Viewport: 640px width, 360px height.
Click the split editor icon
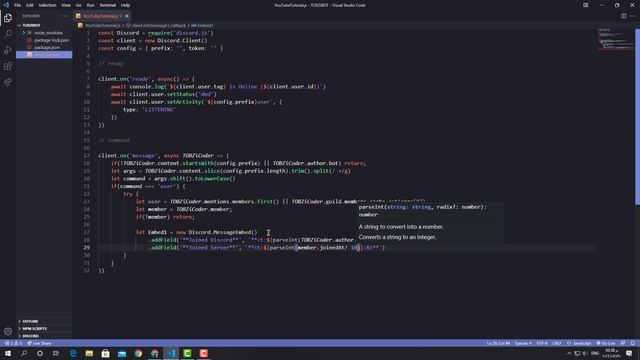pos(624,16)
